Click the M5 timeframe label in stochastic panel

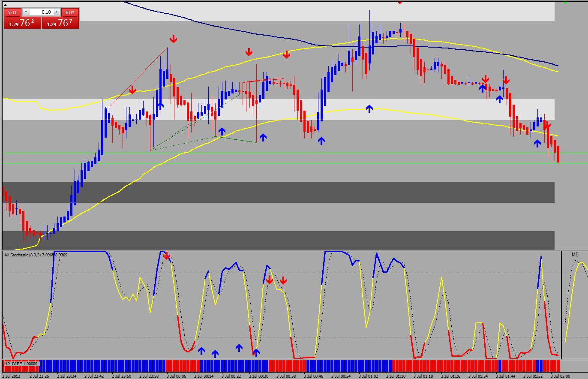click(x=575, y=255)
